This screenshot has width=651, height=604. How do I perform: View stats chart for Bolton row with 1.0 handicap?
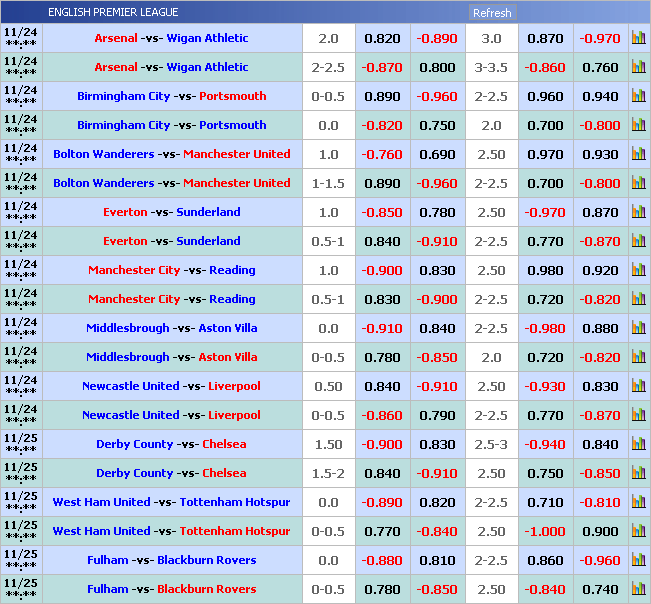[638, 154]
